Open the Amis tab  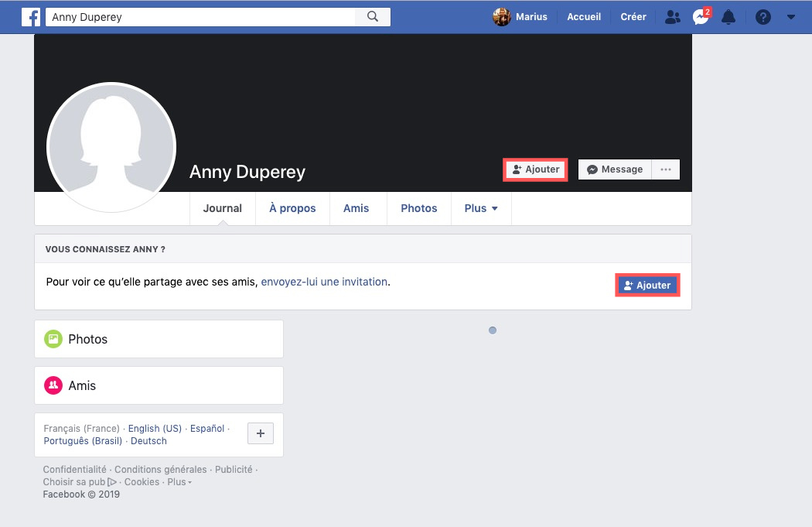[357, 208]
